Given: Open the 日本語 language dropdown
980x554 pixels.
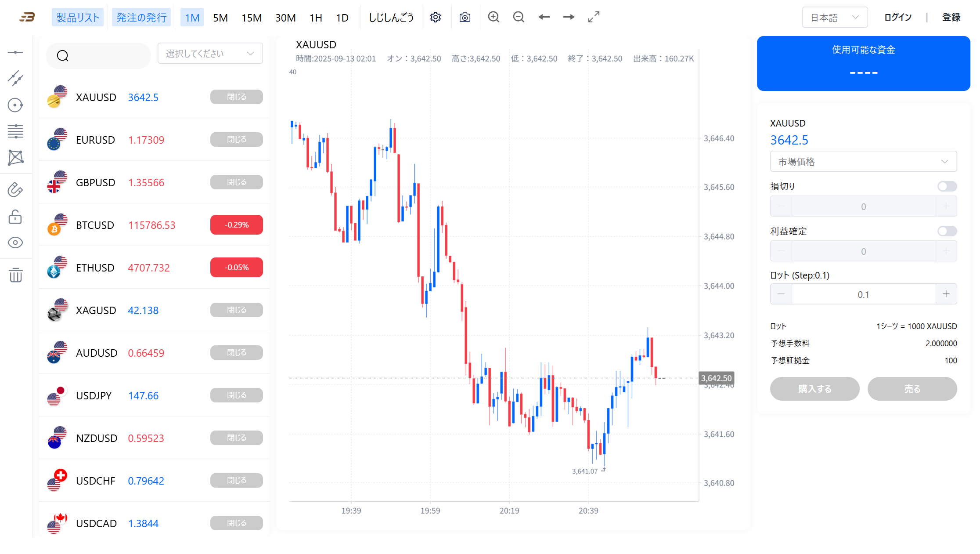Looking at the screenshot, I should click(834, 18).
